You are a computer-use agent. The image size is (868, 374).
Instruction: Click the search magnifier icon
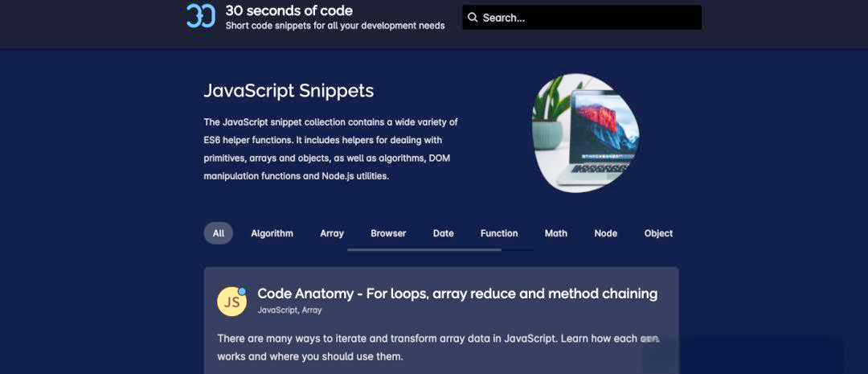pos(473,17)
